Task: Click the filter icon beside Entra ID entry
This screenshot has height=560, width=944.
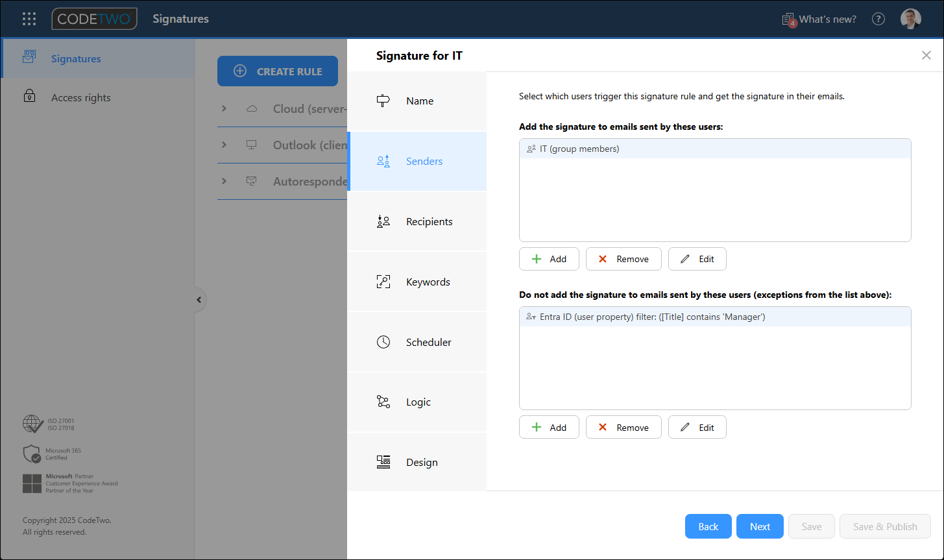Action: click(531, 317)
